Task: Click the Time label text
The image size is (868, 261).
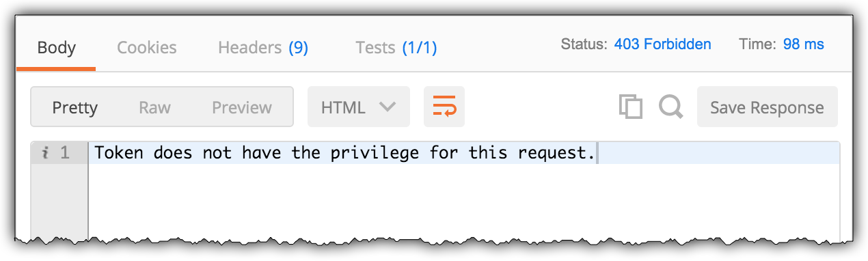Action: click(757, 44)
